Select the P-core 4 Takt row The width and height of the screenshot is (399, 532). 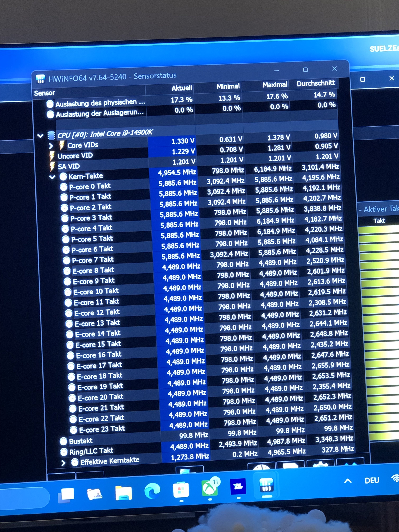(x=91, y=228)
